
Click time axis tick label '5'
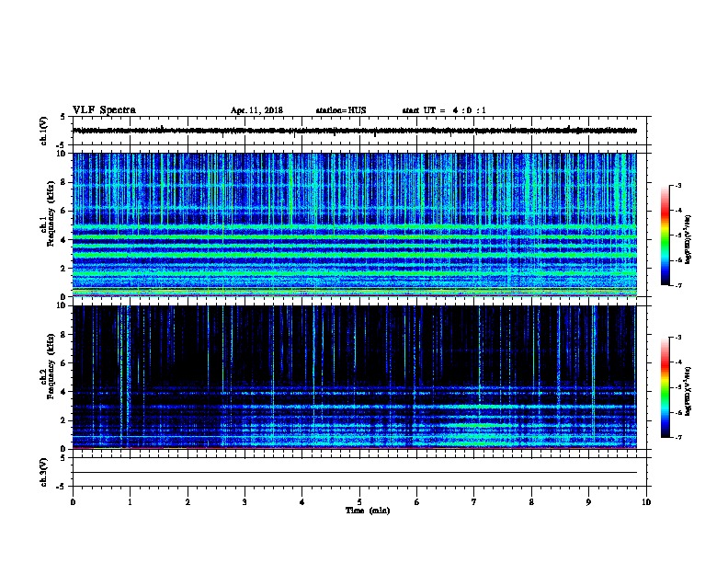tap(359, 502)
